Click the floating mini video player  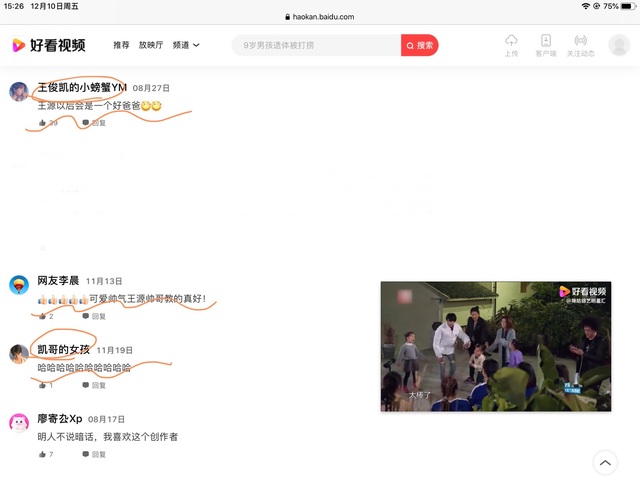click(496, 346)
